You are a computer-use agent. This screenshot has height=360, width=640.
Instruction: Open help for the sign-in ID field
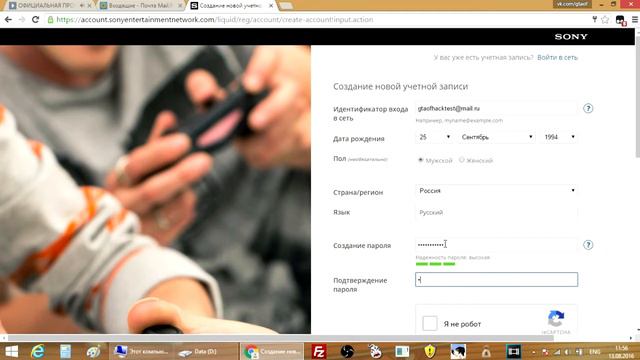pos(588,108)
